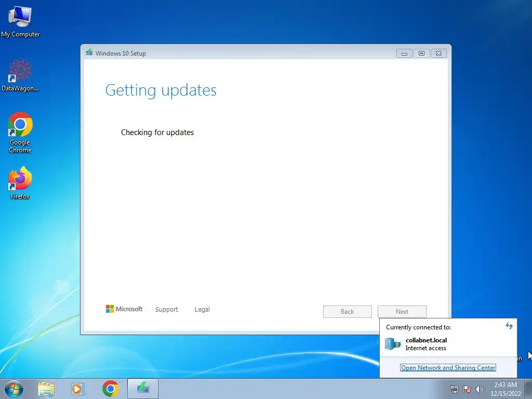Open Chrome from the taskbar
Viewport: 532px width, 399px height.
click(110, 389)
